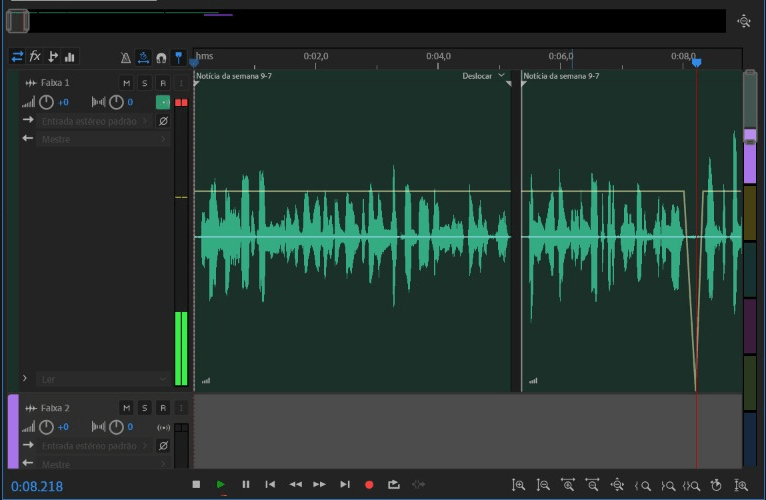Fast forward playback

pos(319,484)
